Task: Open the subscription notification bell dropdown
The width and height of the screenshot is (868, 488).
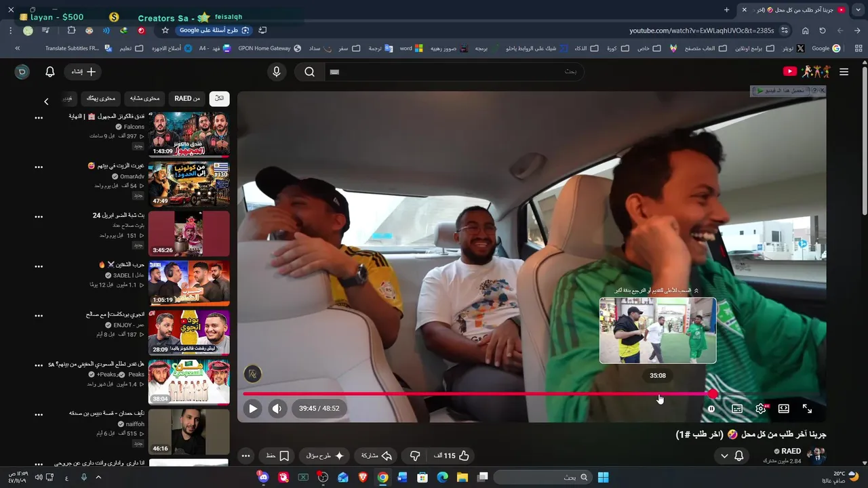Action: coord(732,456)
